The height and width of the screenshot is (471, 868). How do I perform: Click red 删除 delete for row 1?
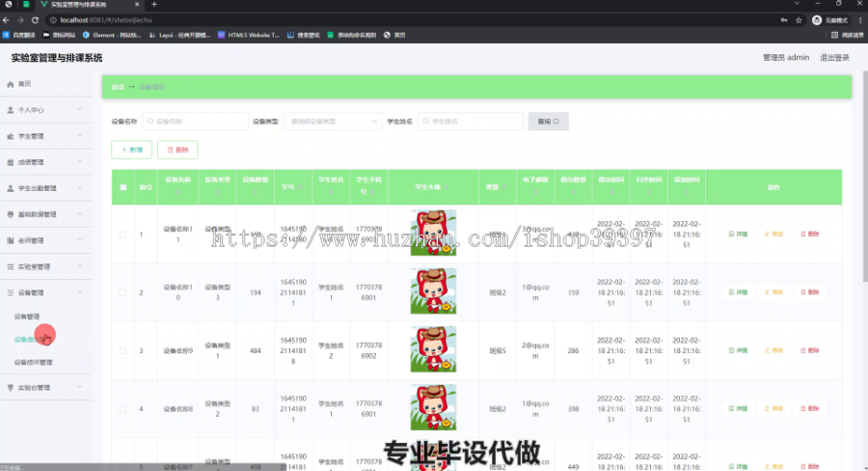click(809, 234)
